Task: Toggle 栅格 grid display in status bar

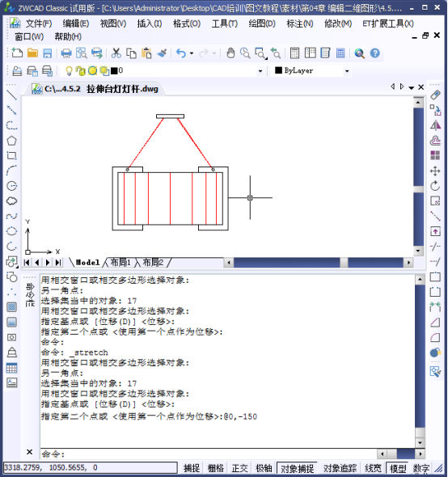Action: [x=215, y=468]
